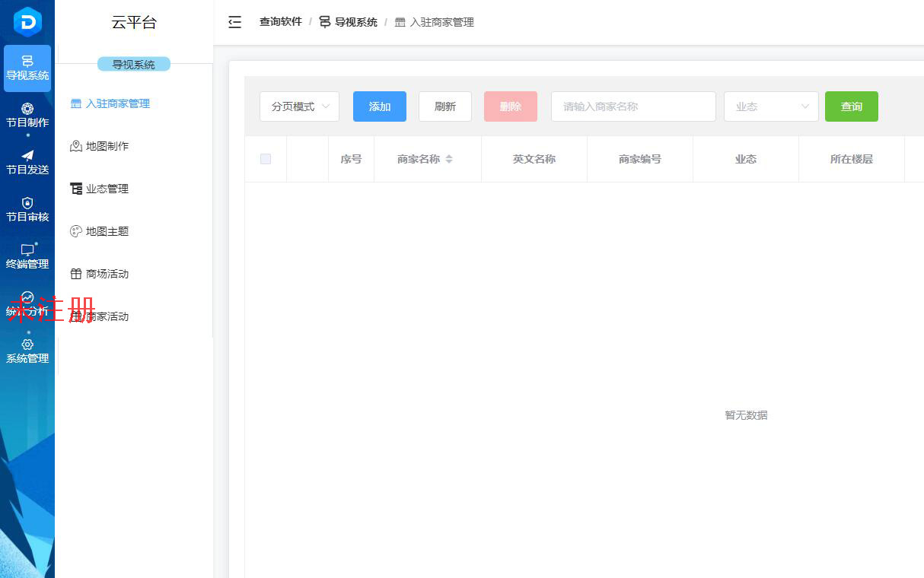Select the 导视系统 module in the left sidebar
This screenshot has height=578, width=924.
click(27, 68)
